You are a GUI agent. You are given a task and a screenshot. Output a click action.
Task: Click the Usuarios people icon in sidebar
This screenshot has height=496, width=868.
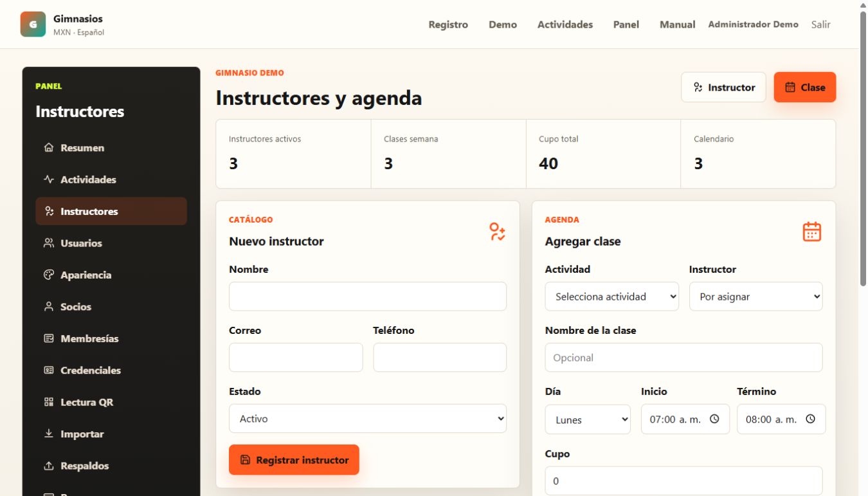pos(49,243)
